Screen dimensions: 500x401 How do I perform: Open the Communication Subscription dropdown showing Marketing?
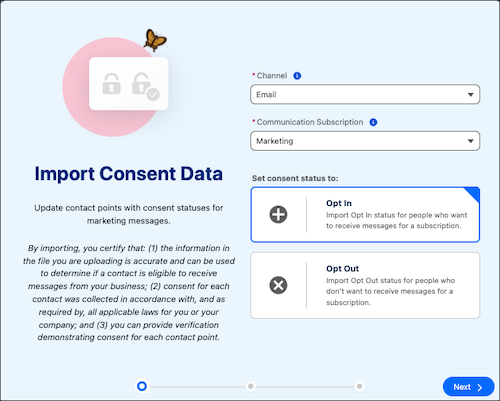(x=365, y=141)
